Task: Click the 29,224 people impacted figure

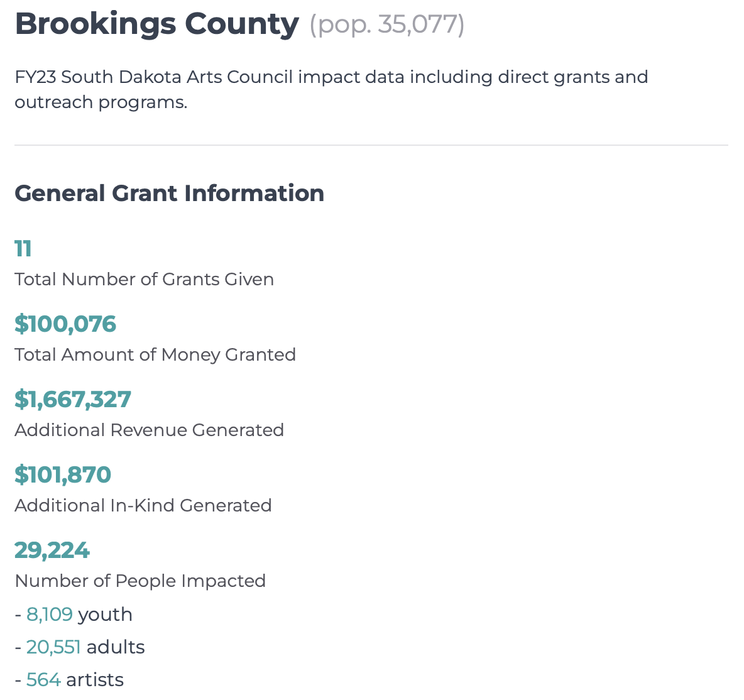Action: tap(52, 550)
